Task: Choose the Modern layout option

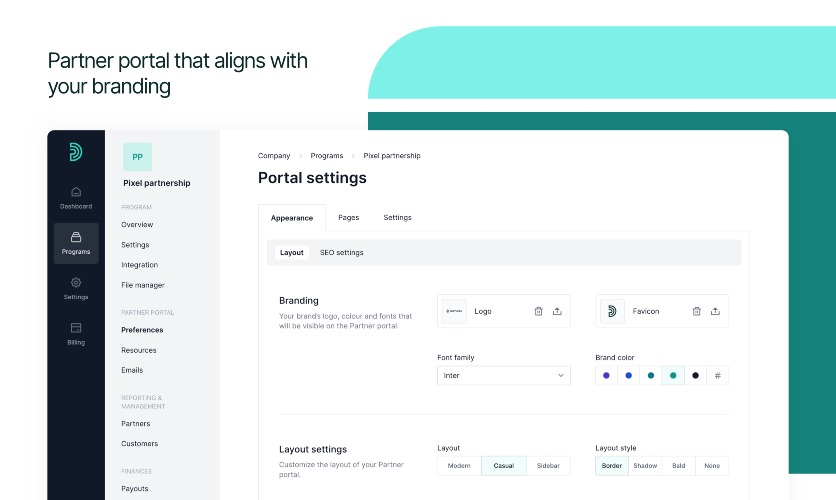Action: pos(459,466)
